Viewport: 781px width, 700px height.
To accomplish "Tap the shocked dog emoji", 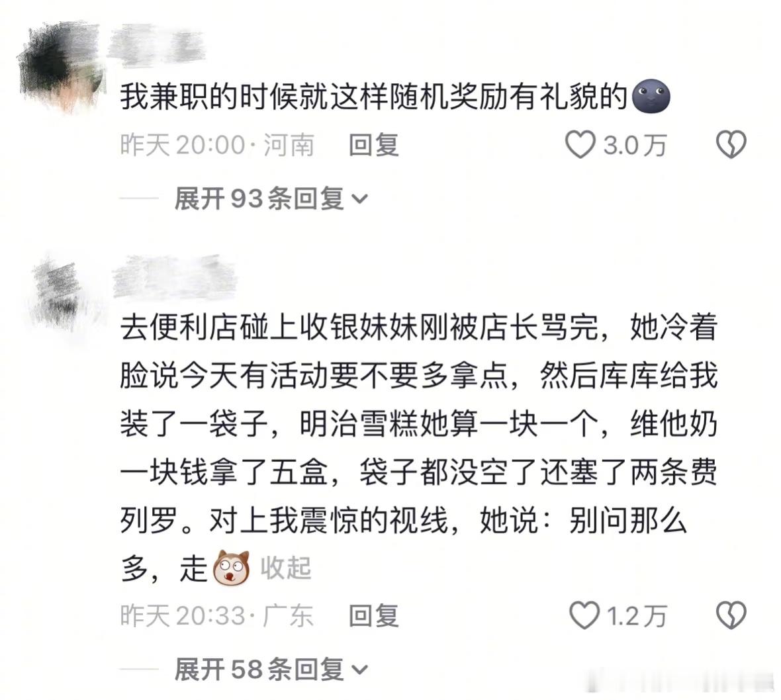I will coord(232,568).
